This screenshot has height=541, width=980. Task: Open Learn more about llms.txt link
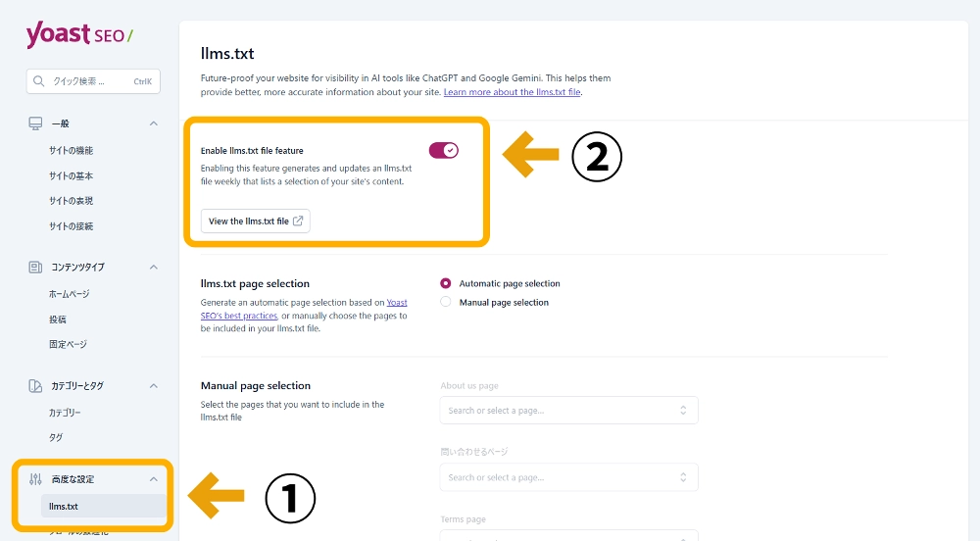[512, 92]
